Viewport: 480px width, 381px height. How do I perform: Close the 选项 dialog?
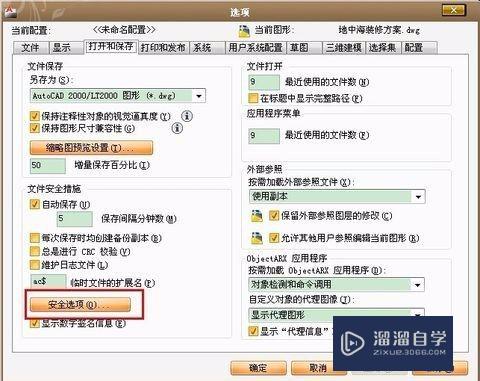[x=453, y=10]
